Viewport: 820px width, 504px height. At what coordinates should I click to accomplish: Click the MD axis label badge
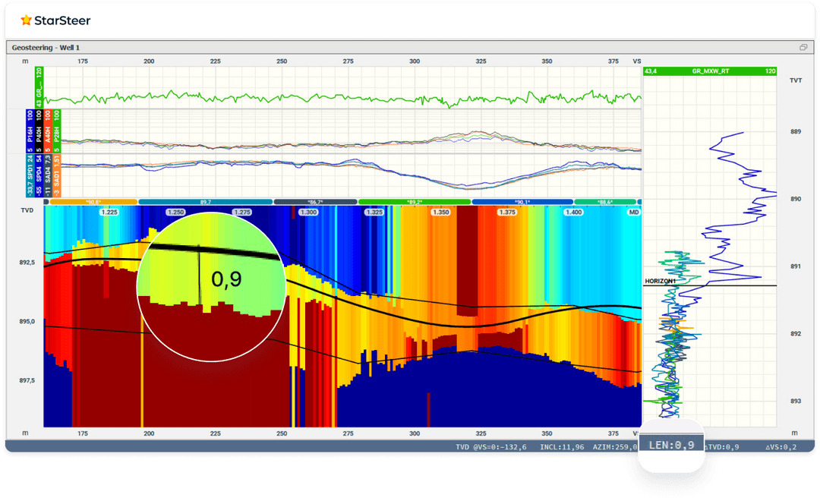click(634, 213)
